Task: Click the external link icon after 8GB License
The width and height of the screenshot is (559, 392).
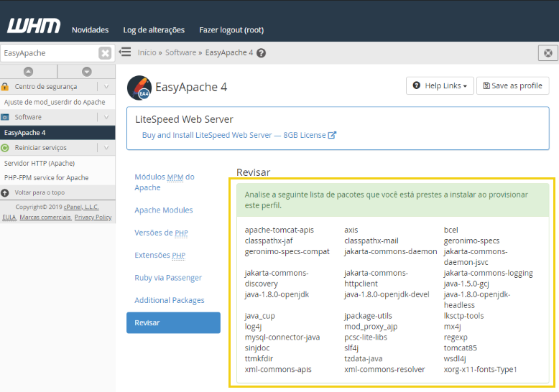Action: (x=332, y=135)
